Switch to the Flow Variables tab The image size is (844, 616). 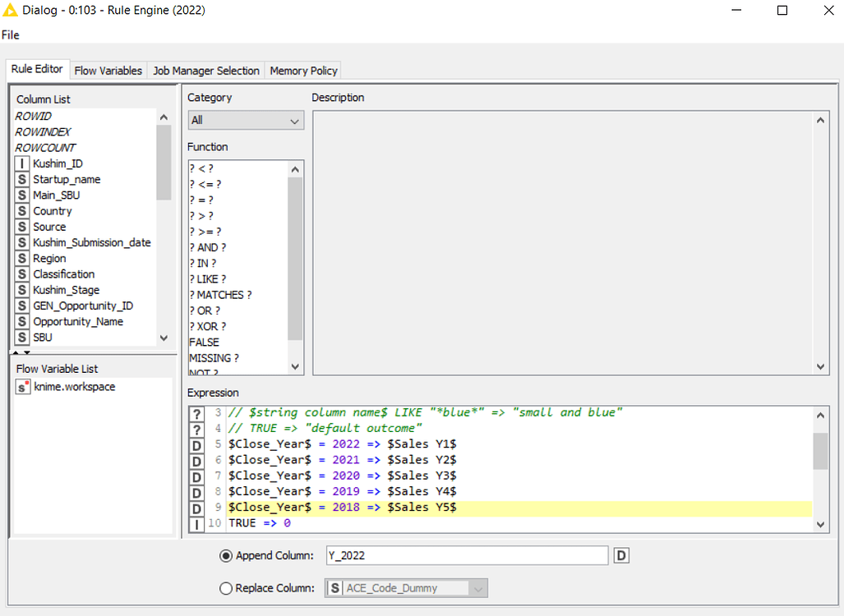click(108, 71)
